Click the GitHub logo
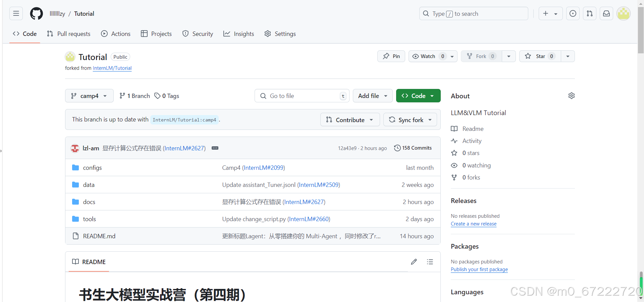The height and width of the screenshot is (302, 644). (36, 13)
